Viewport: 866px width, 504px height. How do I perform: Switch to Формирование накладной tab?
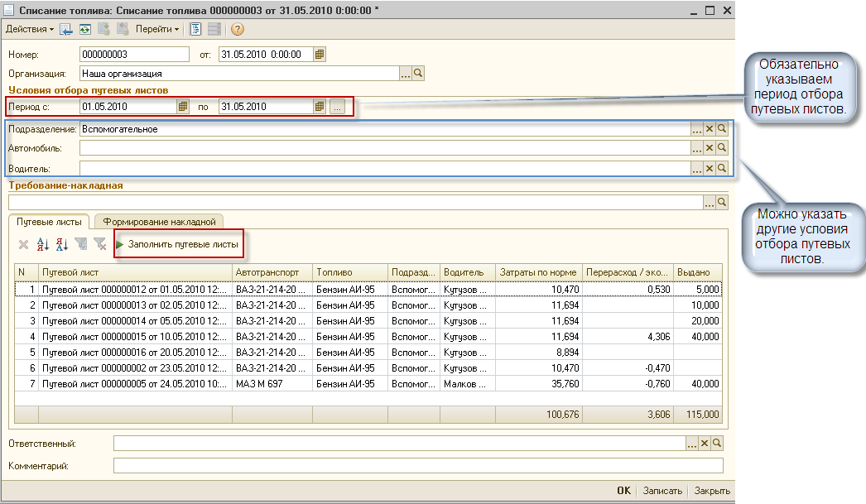[x=159, y=221]
